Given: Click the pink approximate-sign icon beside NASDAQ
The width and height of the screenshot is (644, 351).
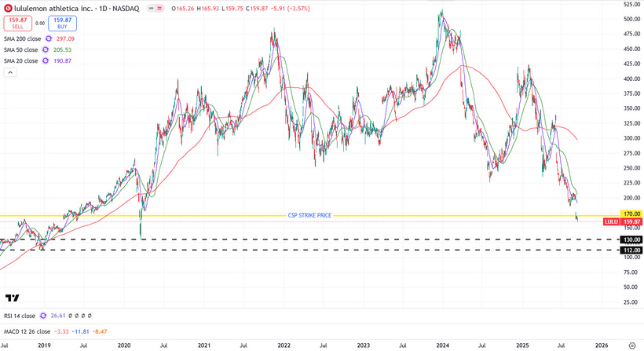Looking at the screenshot, I should click(159, 8).
